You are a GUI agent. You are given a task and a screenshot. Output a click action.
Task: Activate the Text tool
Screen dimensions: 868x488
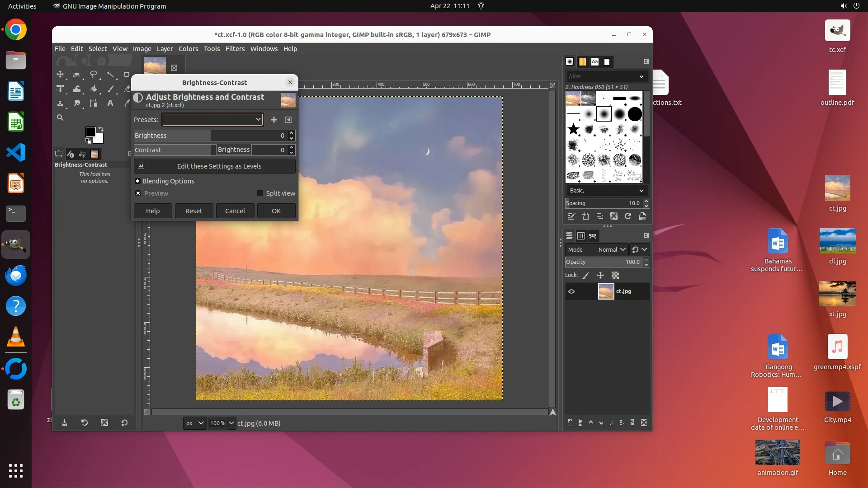(x=110, y=103)
